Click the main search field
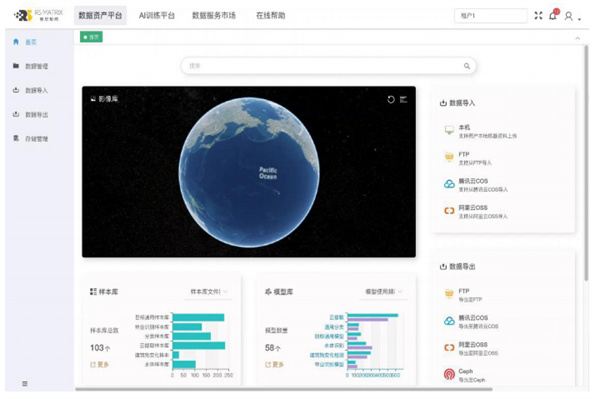This screenshot has height=399, width=600. tap(328, 66)
